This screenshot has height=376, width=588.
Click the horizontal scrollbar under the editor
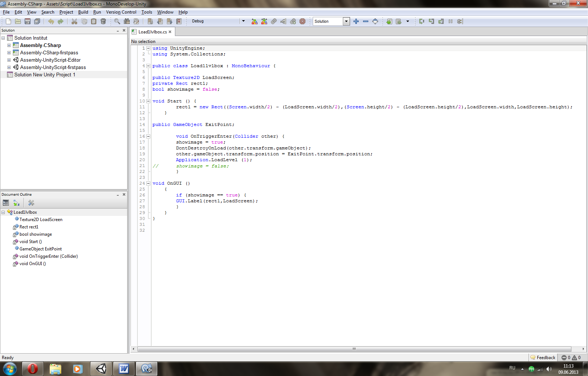click(354, 349)
